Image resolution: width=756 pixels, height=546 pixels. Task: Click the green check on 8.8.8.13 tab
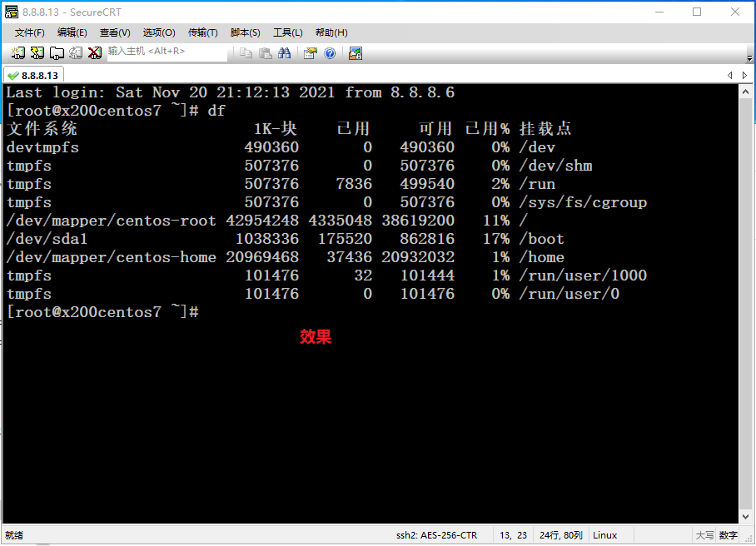(x=13, y=76)
